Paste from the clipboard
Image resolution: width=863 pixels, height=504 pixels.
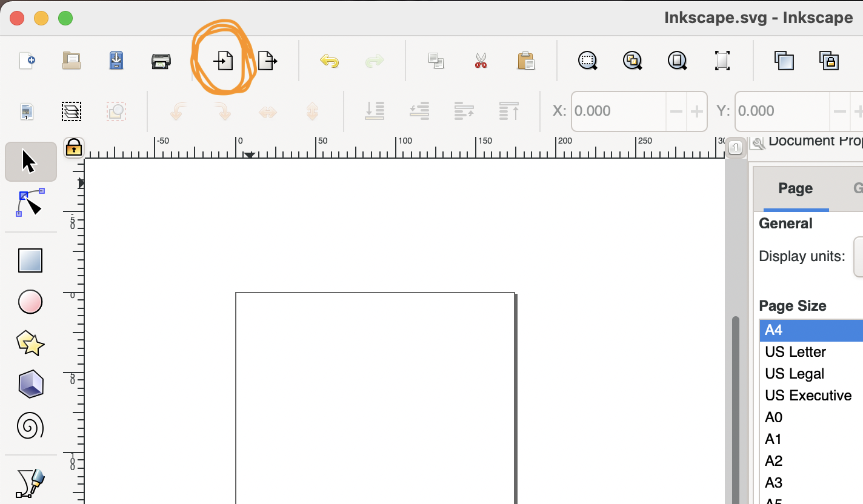tap(525, 60)
